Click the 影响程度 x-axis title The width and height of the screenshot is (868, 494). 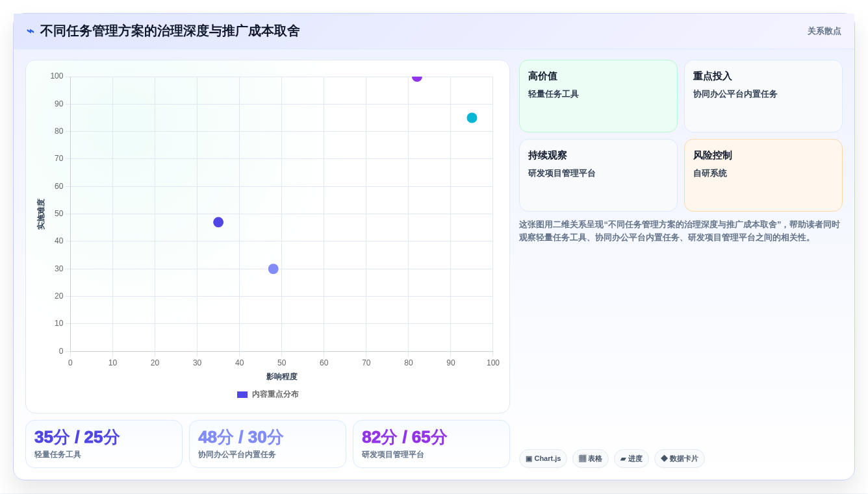click(282, 377)
